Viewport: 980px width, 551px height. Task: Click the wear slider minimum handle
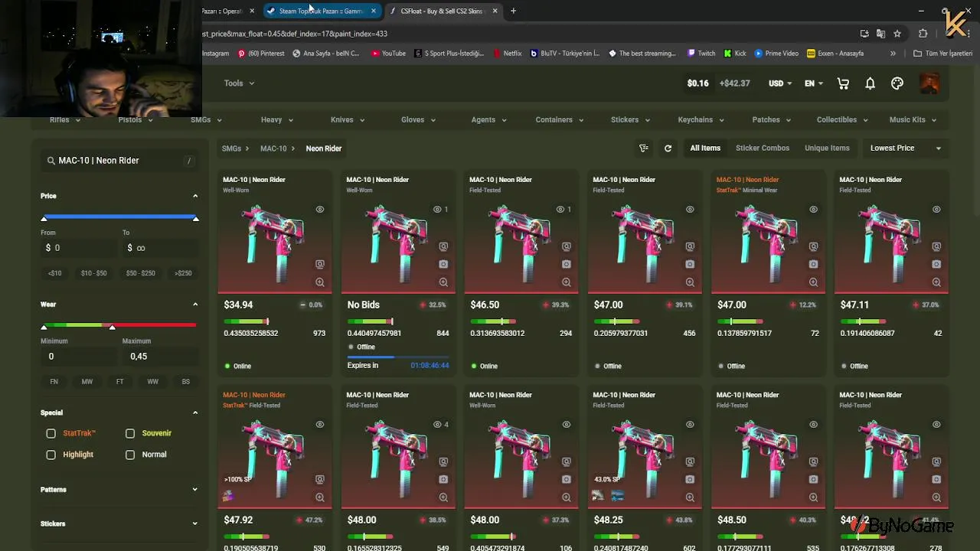[x=44, y=327]
